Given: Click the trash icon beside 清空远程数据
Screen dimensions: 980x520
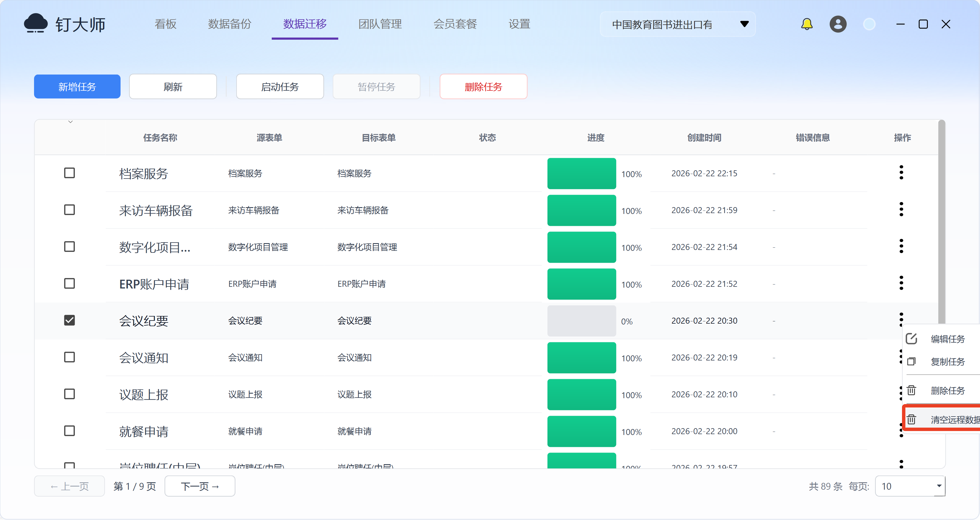Looking at the screenshot, I should [x=912, y=420].
